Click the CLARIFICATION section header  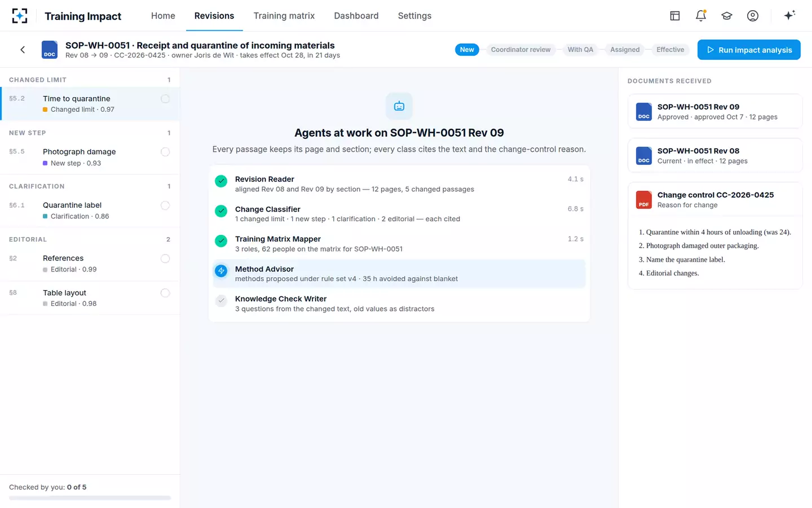(x=90, y=186)
